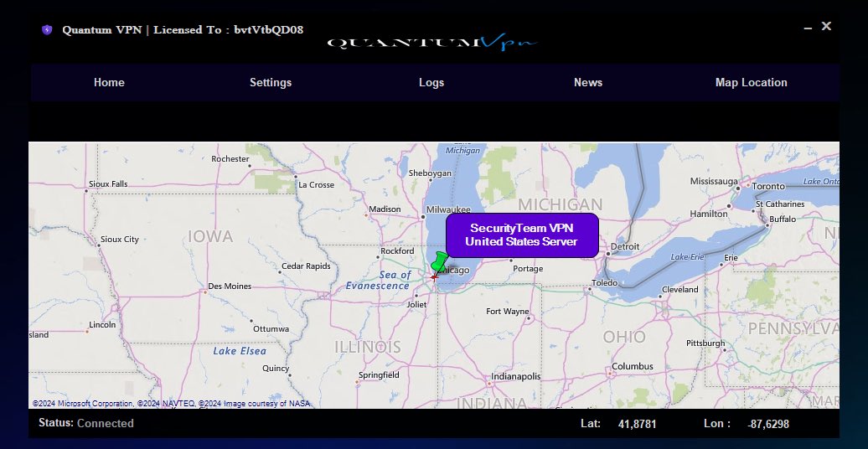
Task: Click Erie city on the map
Action: point(731,258)
